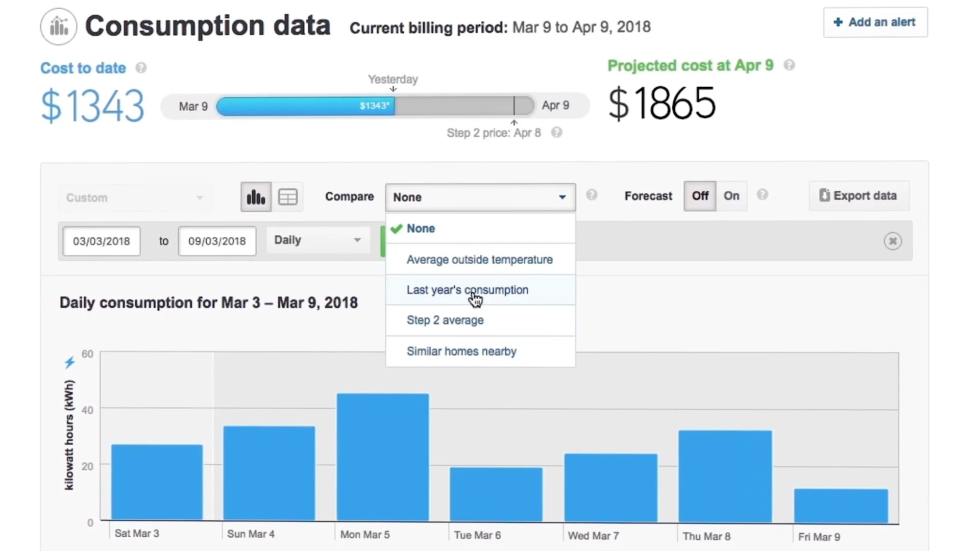Click help icon beside Compare dropdown

592,195
